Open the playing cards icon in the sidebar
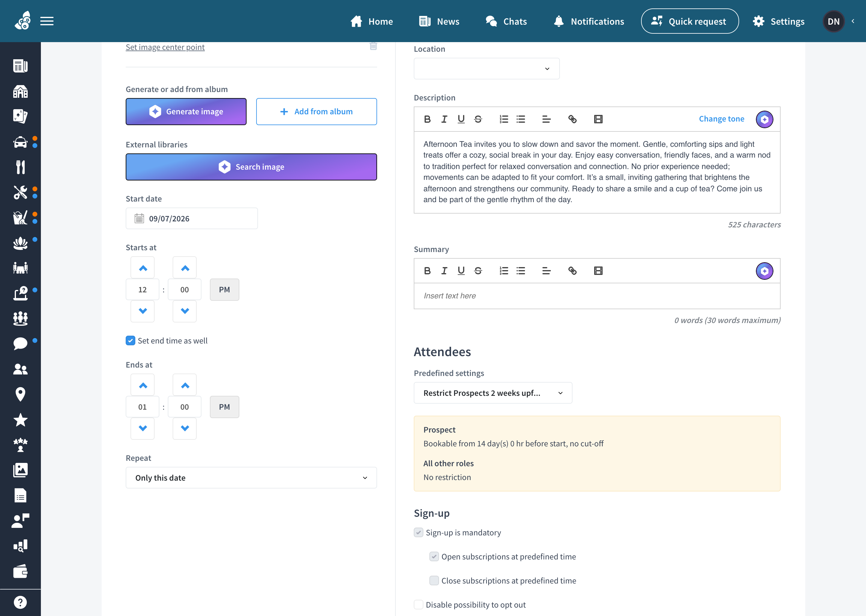 point(20,116)
